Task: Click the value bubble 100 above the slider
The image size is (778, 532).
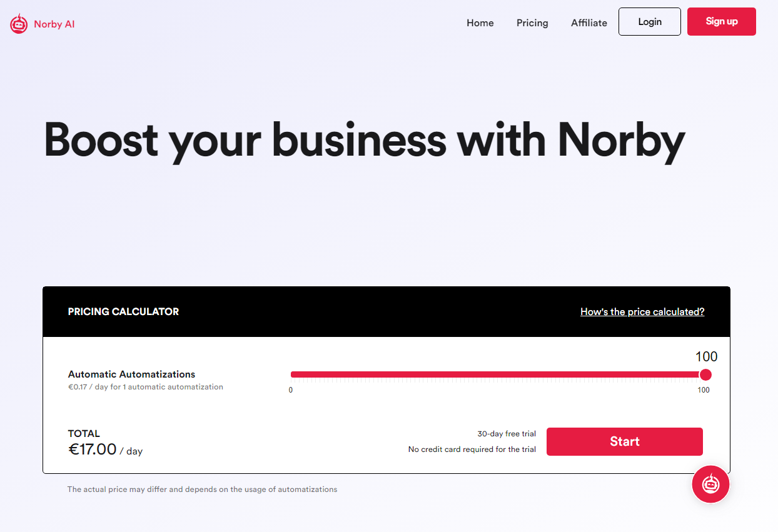Action: click(707, 357)
